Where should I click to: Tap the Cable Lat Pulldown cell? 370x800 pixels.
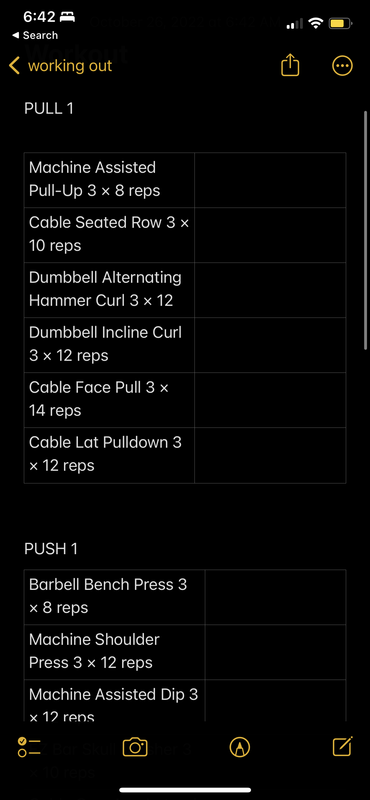click(109, 455)
